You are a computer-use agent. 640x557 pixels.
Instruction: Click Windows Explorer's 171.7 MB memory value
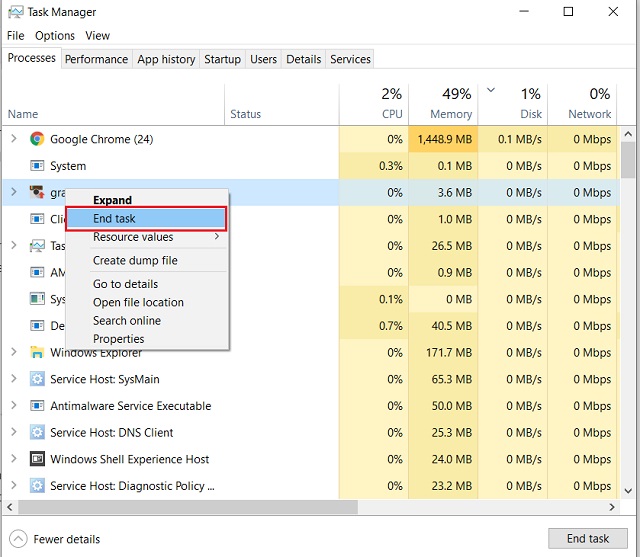tap(449, 352)
